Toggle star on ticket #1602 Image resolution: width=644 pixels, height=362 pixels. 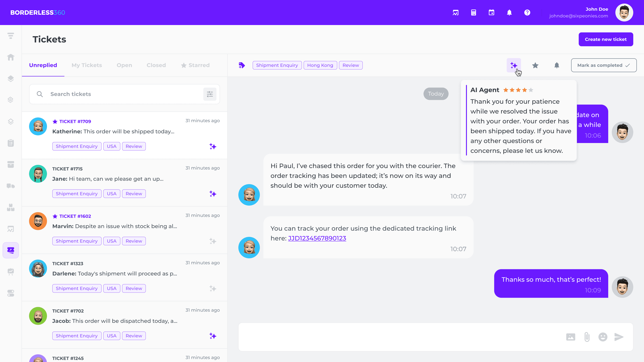point(55,216)
